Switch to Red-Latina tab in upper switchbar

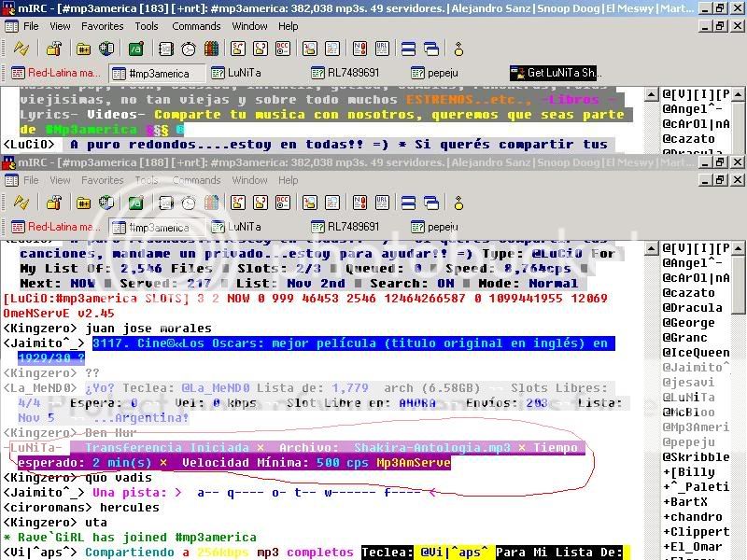click(56, 73)
